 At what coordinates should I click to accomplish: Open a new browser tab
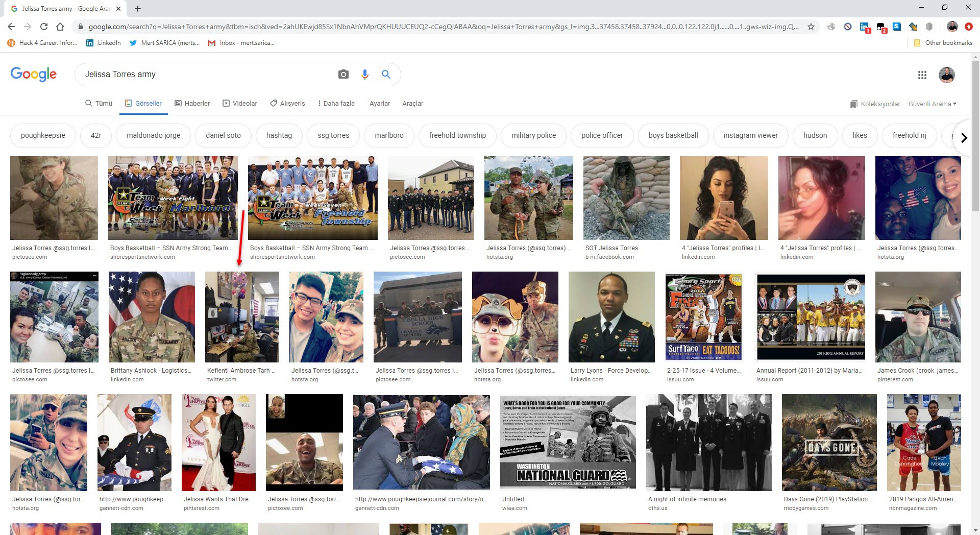click(x=138, y=9)
